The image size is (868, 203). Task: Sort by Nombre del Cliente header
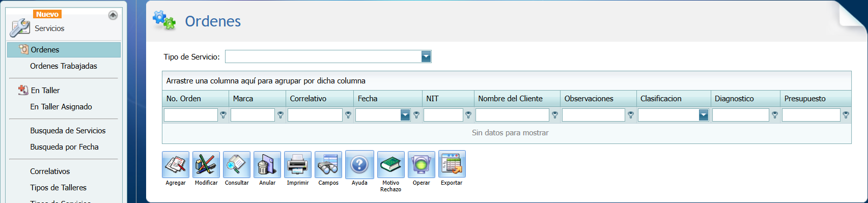(x=517, y=99)
